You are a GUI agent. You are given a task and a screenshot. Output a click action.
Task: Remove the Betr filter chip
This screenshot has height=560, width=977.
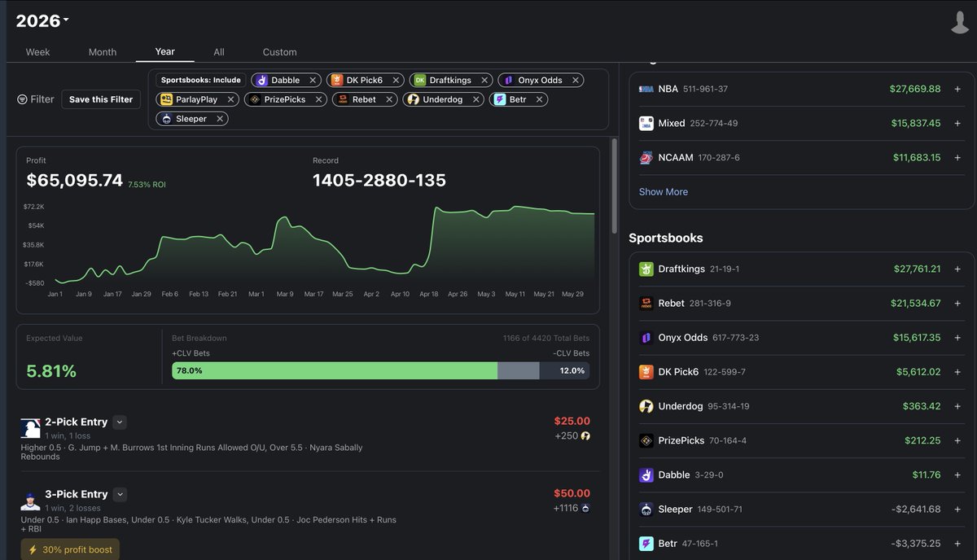pos(540,99)
